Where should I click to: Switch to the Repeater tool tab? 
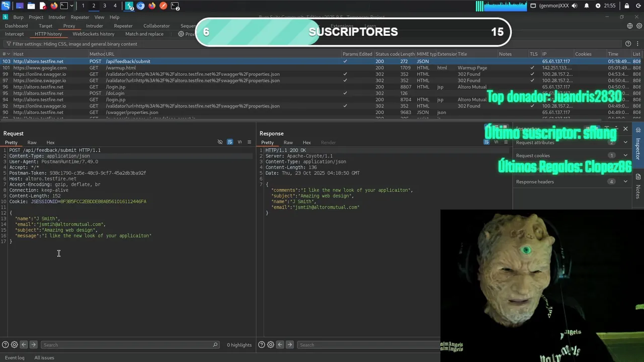point(123,26)
